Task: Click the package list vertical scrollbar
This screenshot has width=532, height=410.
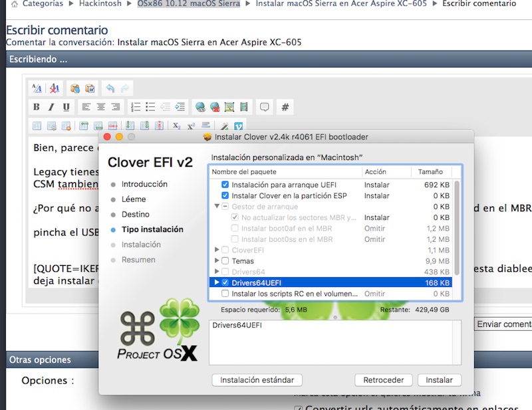Action: [x=457, y=227]
